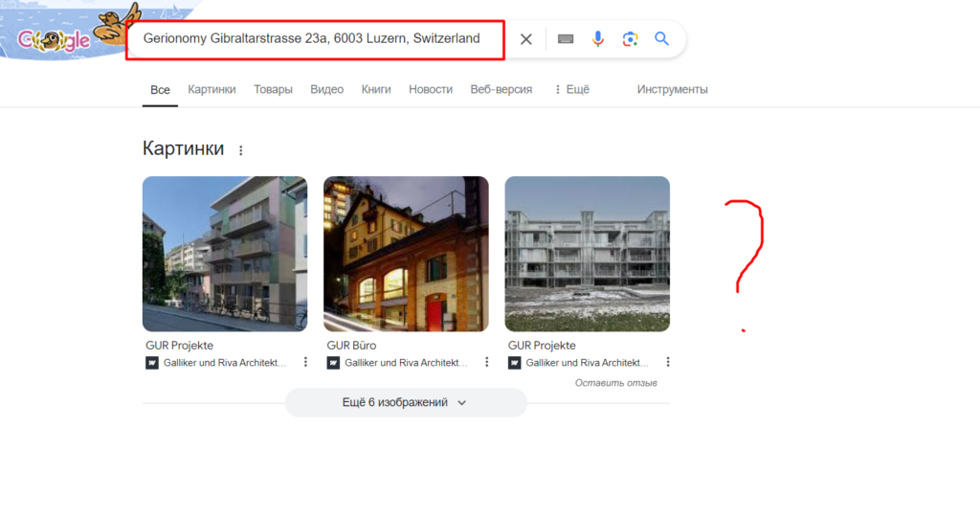Image resolution: width=980 pixels, height=519 pixels.
Task: Open options menu next to Картинки heading
Action: 240,150
